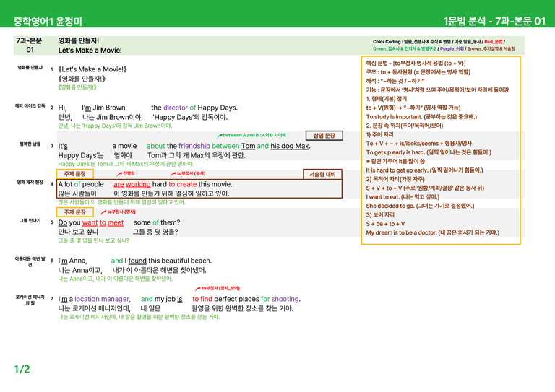The image size is (555, 392).
Task: Click the header text '1문법 분석 - 7과-본문 01'
Action: pos(494,21)
